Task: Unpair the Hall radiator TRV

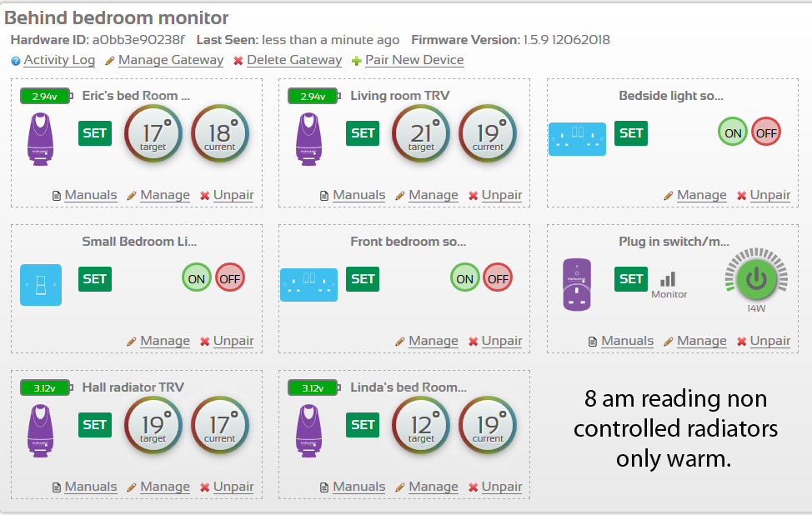Action: 233,487
